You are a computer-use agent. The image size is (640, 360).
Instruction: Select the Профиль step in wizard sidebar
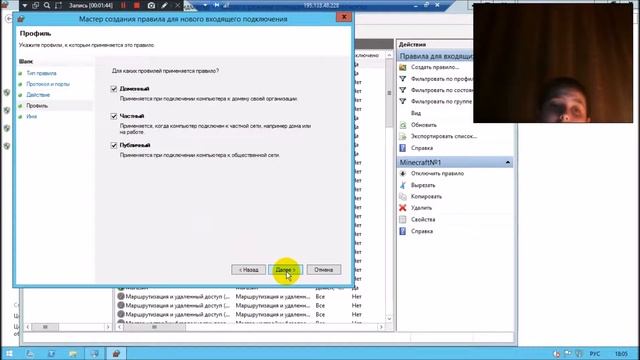coord(37,106)
